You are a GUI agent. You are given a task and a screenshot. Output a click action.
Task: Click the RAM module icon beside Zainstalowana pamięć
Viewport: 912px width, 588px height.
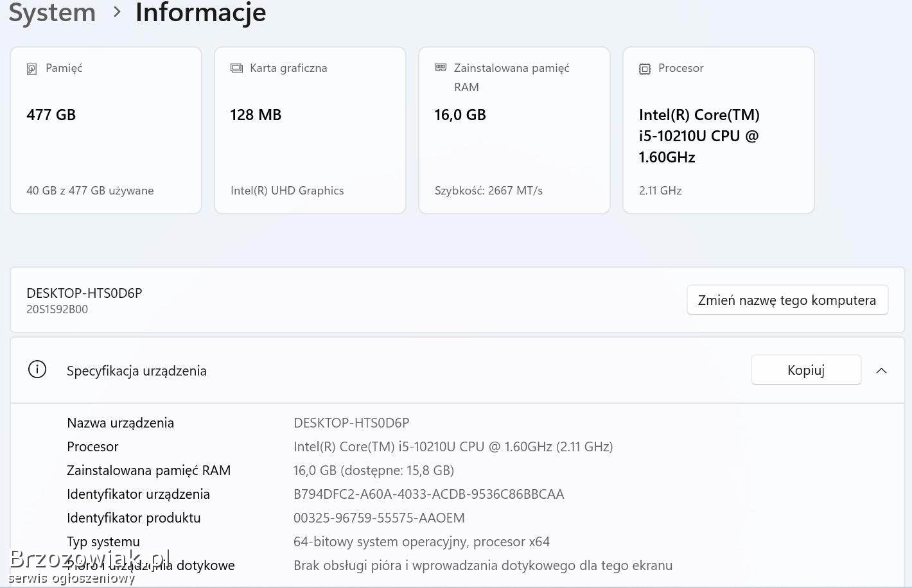click(x=441, y=67)
